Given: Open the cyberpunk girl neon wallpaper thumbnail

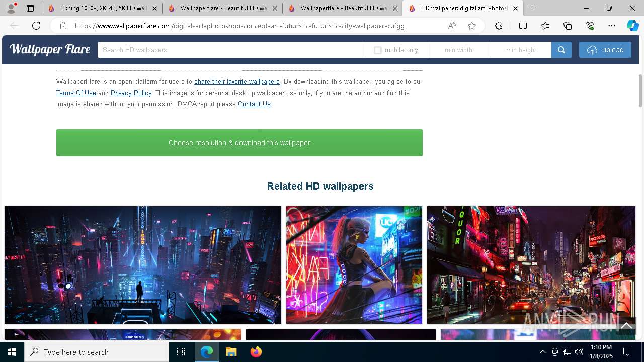Looking at the screenshot, I should (354, 265).
